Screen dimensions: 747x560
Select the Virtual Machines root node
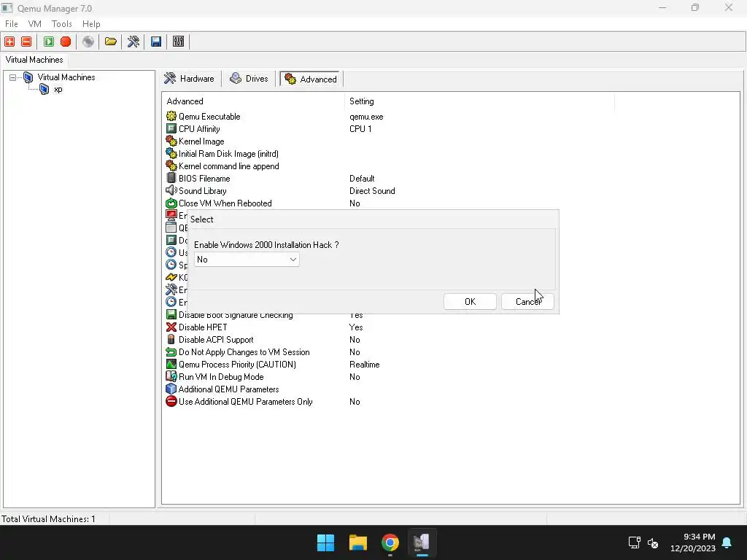point(66,77)
